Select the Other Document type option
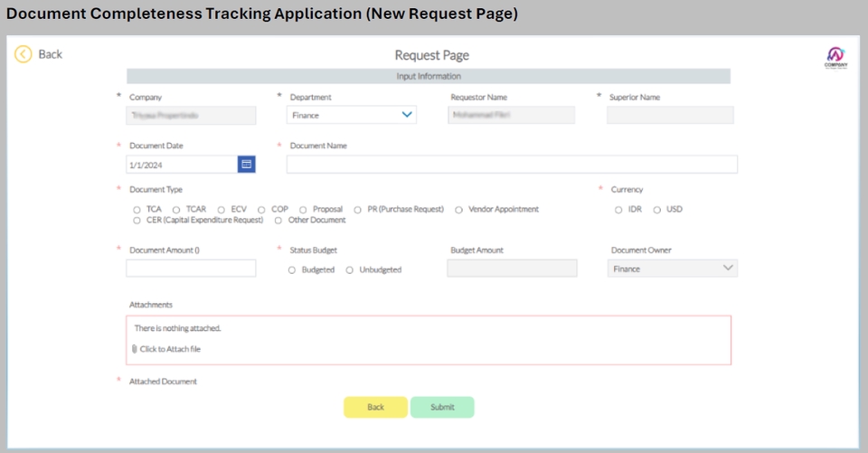868x453 pixels. (278, 221)
